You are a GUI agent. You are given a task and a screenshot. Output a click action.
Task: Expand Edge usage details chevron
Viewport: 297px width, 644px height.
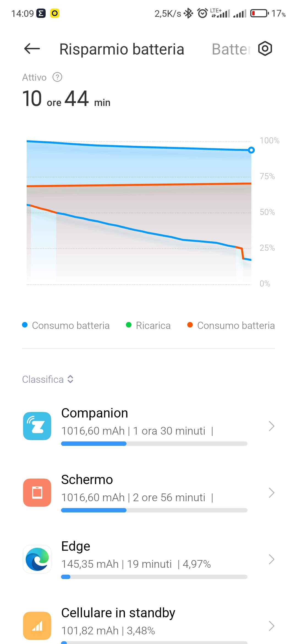pyautogui.click(x=271, y=559)
